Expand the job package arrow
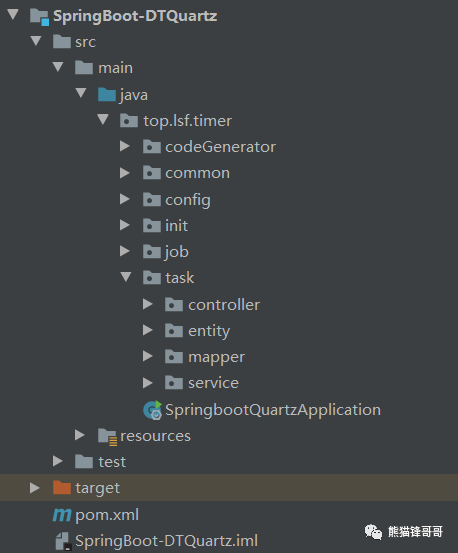The width and height of the screenshot is (458, 553). (125, 251)
